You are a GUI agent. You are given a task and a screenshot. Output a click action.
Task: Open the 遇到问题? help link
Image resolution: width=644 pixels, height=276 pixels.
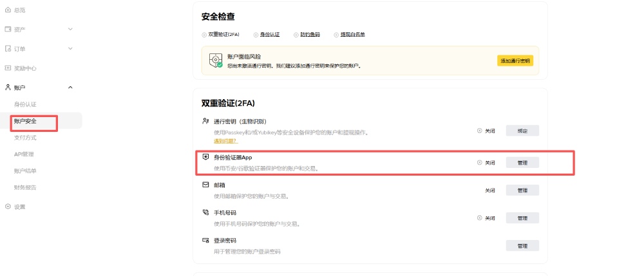point(225,141)
